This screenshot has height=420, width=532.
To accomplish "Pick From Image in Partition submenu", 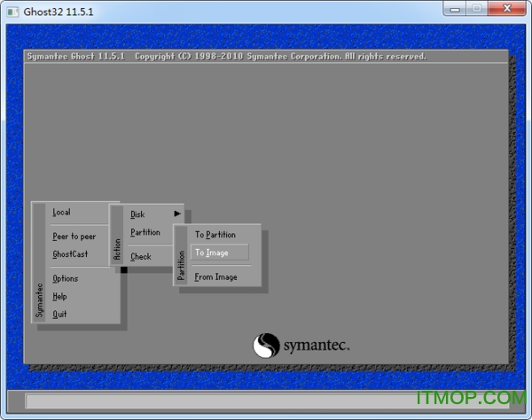I will (215, 277).
